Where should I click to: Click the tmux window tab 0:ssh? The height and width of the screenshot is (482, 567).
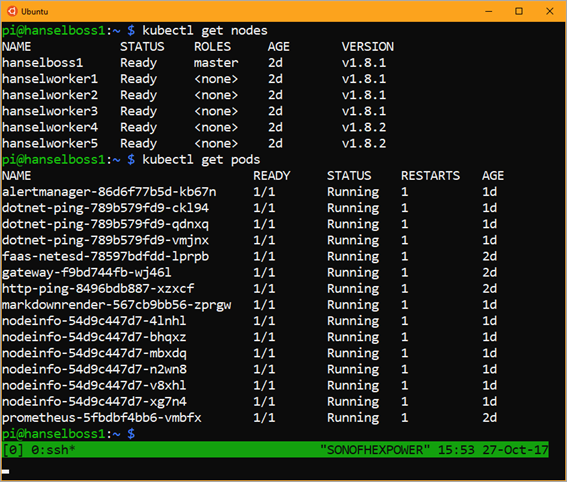[x=54, y=450]
